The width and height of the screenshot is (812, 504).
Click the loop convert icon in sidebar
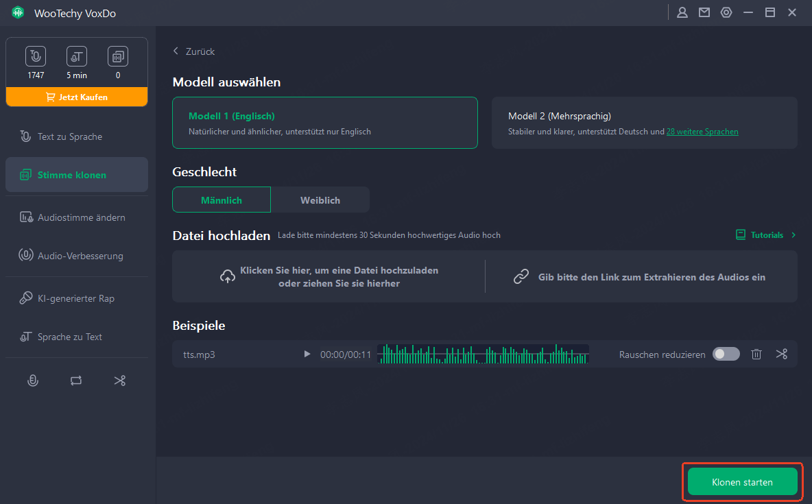point(76,381)
